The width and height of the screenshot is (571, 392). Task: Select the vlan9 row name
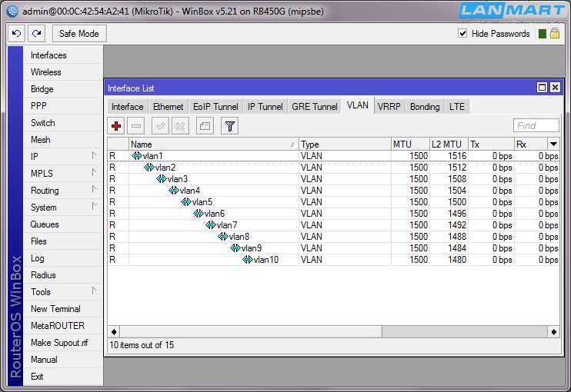tap(252, 248)
